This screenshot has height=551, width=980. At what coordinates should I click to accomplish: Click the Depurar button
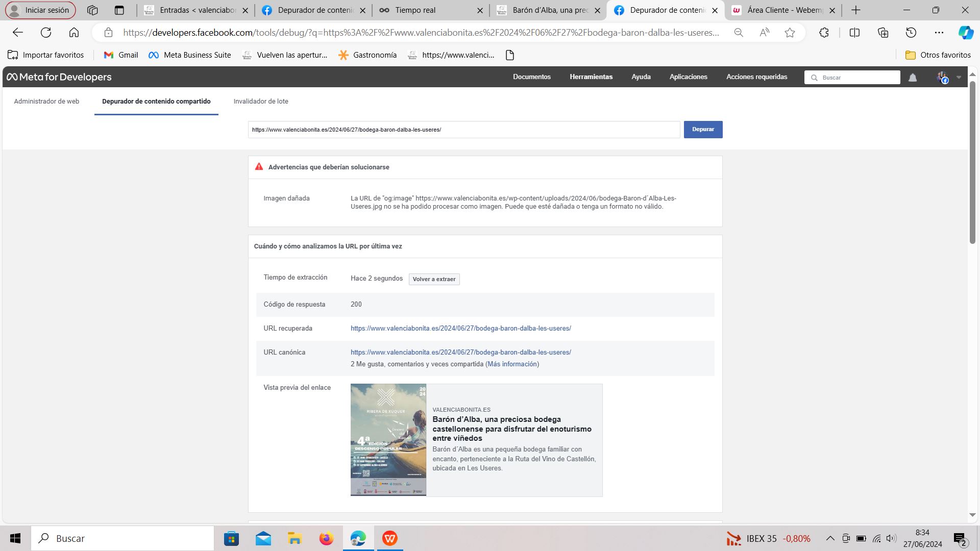(703, 130)
